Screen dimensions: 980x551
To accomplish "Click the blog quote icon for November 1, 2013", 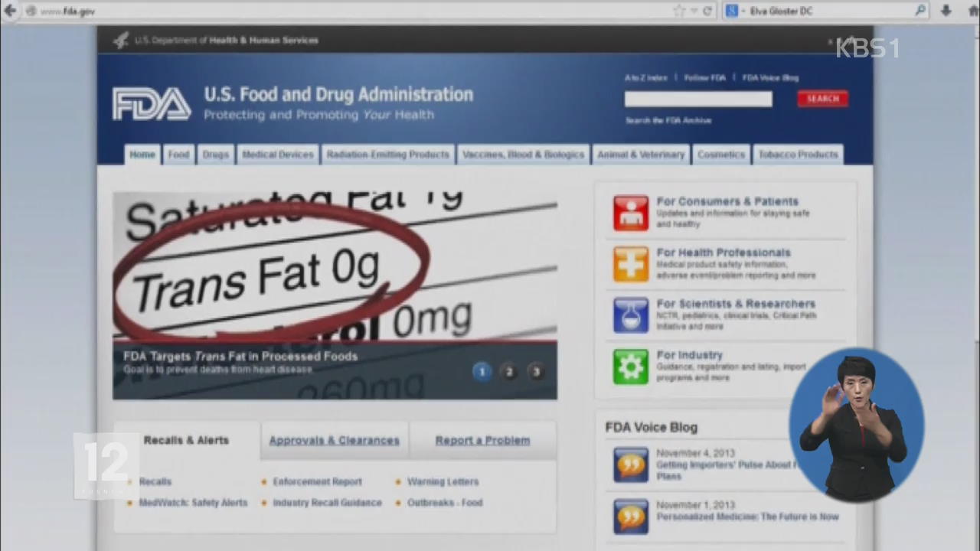I will pyautogui.click(x=631, y=516).
